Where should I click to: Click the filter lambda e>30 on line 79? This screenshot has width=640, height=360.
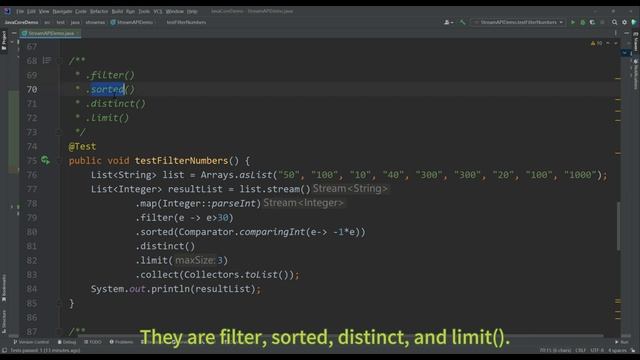204,218
